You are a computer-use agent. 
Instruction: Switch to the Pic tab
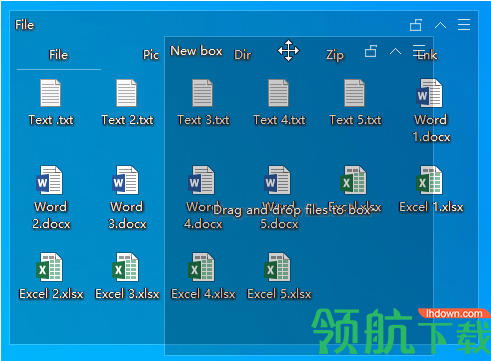[151, 55]
